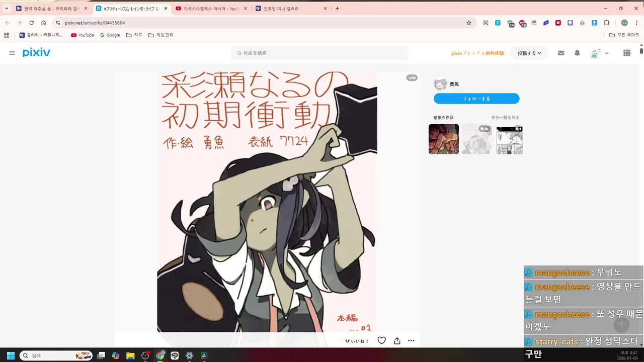This screenshot has height=362, width=644.
Task: Open the bookmarks apps grid icon
Action: pyautogui.click(x=7, y=35)
